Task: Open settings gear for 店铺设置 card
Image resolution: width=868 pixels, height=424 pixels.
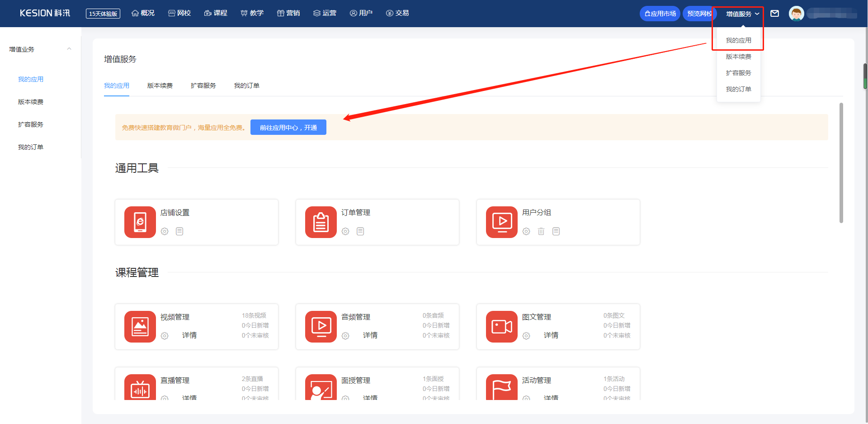Action: coord(165,232)
